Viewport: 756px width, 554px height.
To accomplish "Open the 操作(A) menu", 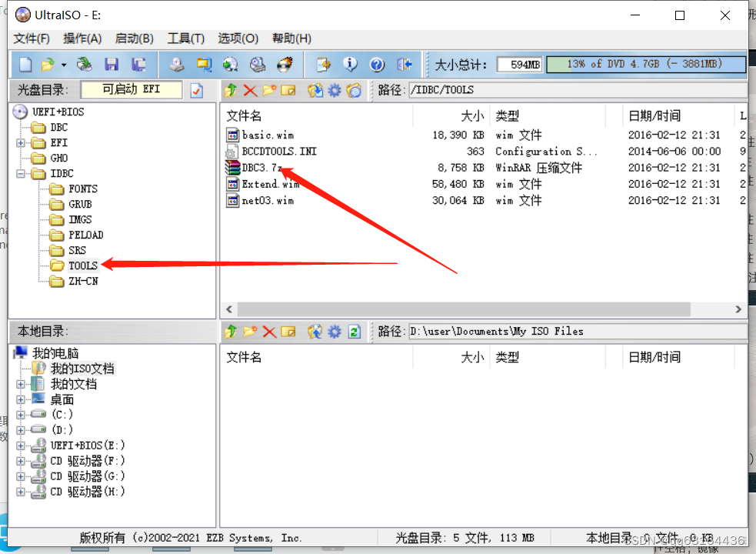I will [x=82, y=38].
